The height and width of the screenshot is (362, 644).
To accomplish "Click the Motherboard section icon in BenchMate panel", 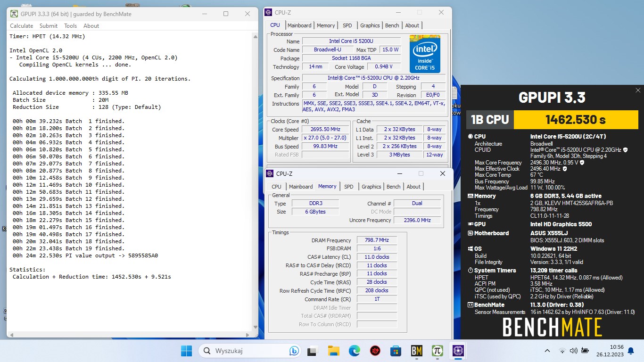I will (x=470, y=233).
